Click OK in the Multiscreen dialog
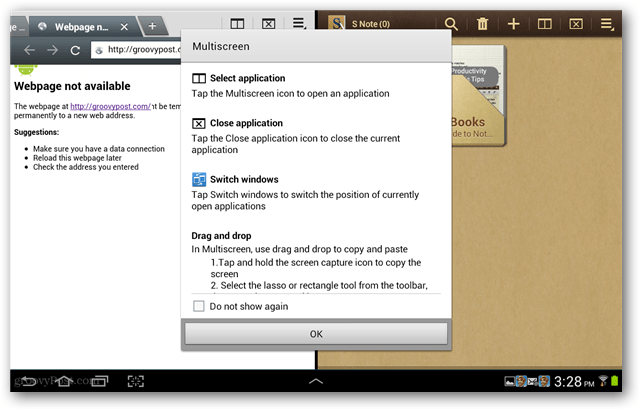Screen dimensions: 640x410 316,334
